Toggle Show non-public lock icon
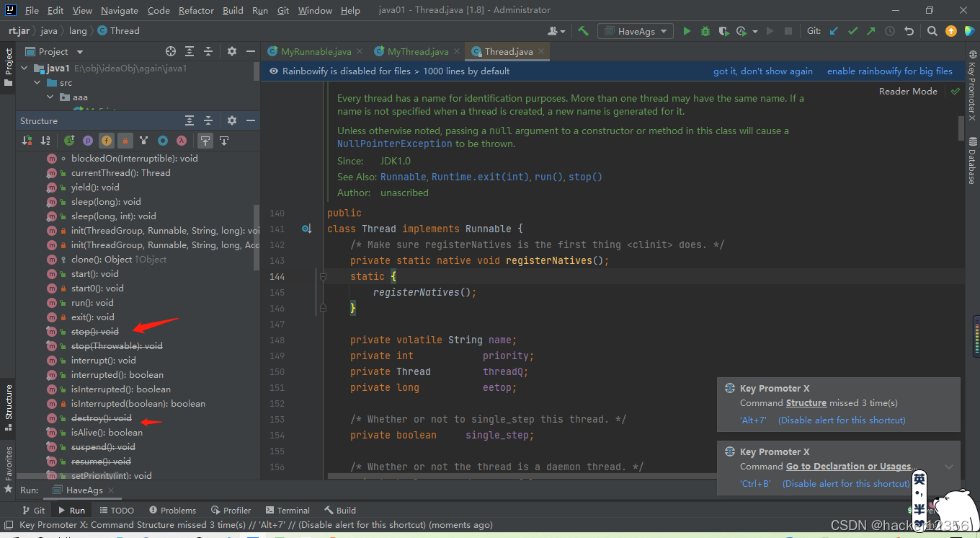This screenshot has height=538, width=980. coord(125,141)
